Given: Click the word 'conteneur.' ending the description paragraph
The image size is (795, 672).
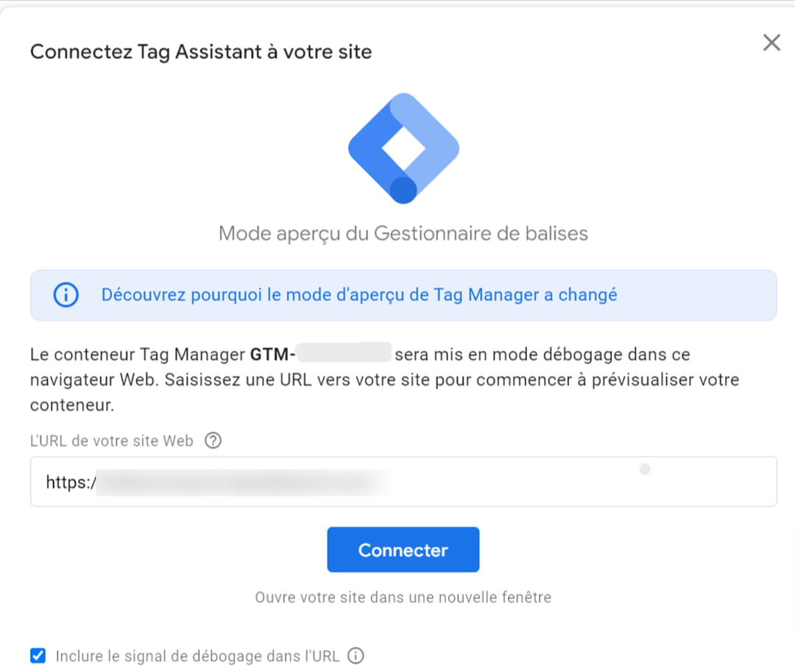Looking at the screenshot, I should (72, 405).
